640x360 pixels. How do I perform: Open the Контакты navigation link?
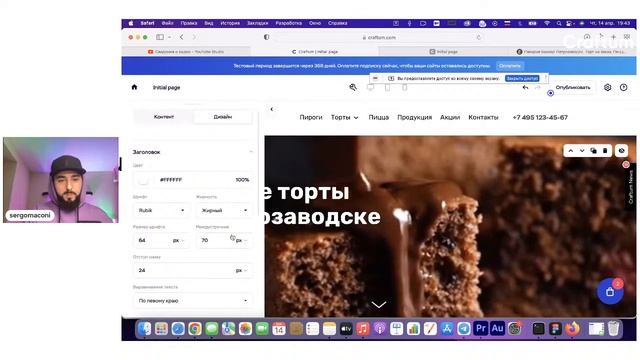tap(483, 118)
